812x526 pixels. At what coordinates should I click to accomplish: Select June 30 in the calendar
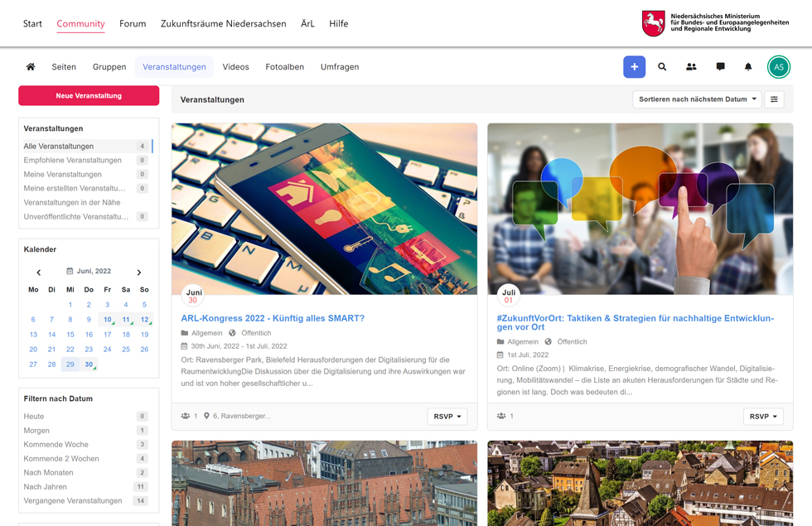(x=89, y=364)
